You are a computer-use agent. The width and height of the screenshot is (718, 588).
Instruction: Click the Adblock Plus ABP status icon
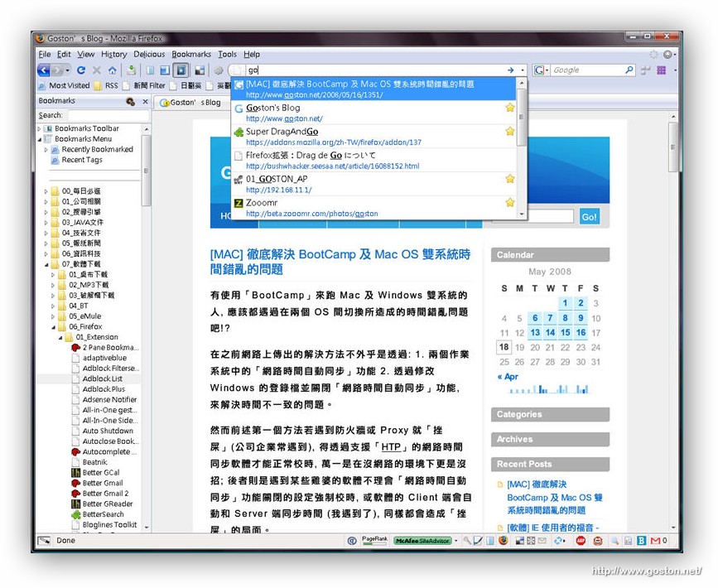pos(581,541)
